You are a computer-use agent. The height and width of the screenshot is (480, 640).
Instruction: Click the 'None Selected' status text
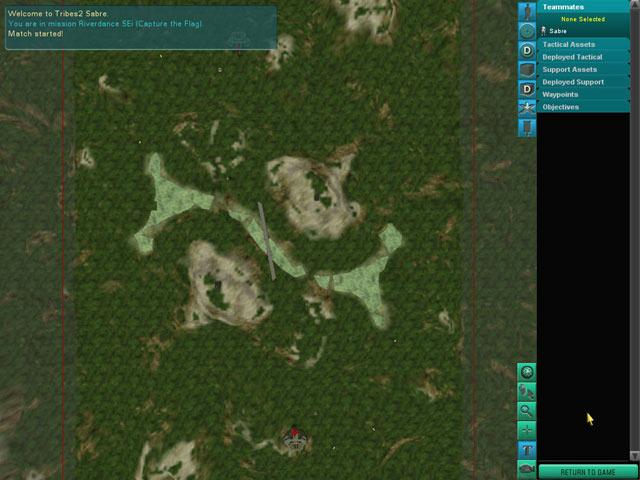point(583,19)
